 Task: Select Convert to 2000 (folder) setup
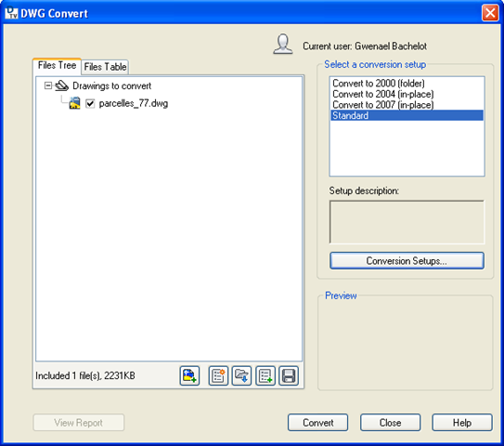[407, 84]
